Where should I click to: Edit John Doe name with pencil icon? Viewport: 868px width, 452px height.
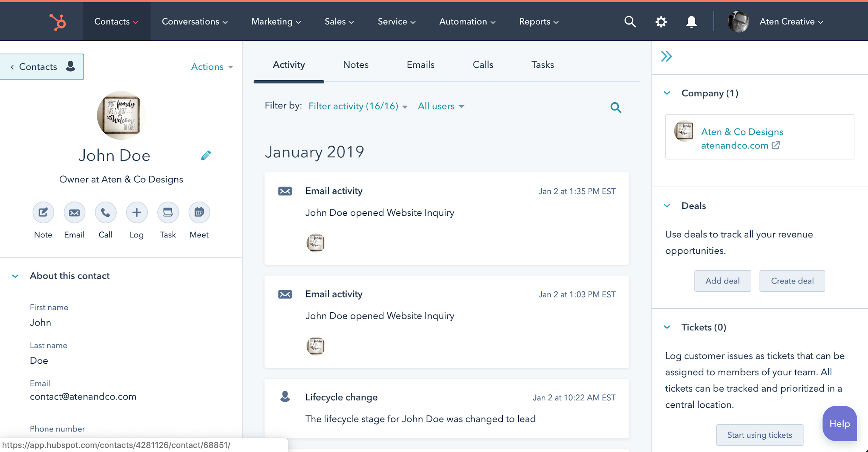pos(206,155)
